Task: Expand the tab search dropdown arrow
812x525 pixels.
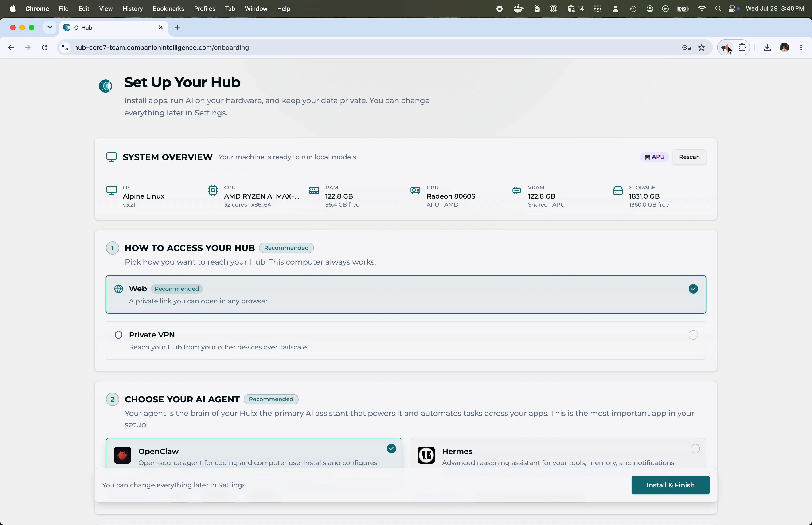Action: tap(50, 27)
